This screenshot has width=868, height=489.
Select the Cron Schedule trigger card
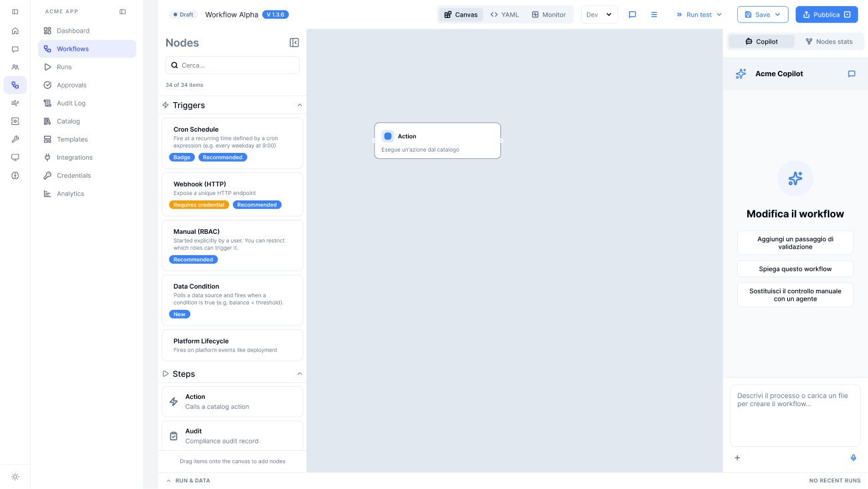(232, 143)
